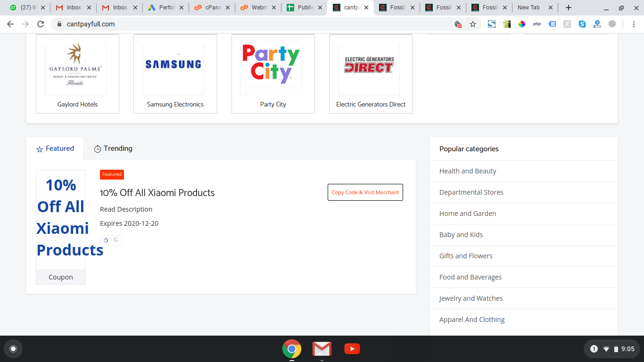Give the Xiaomi coupon a thumbs up

pos(106,240)
